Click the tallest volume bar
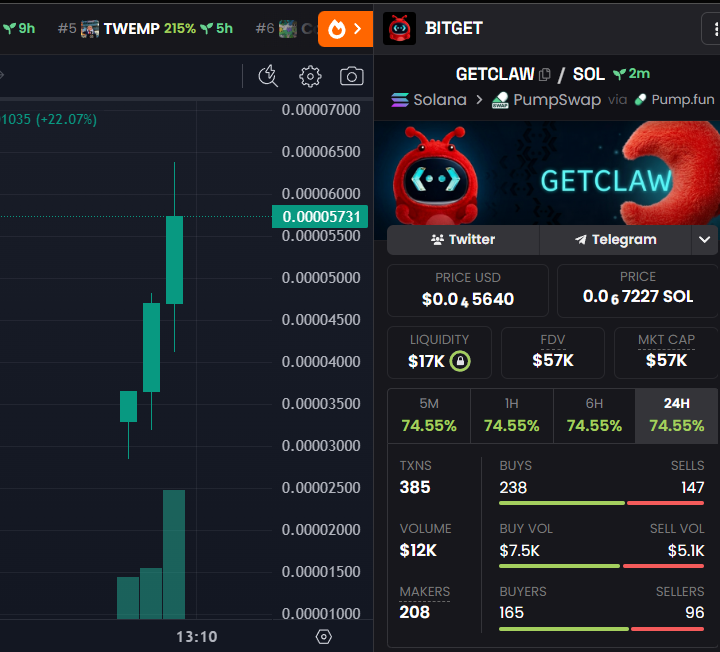This screenshot has width=720, height=652. (x=174, y=554)
